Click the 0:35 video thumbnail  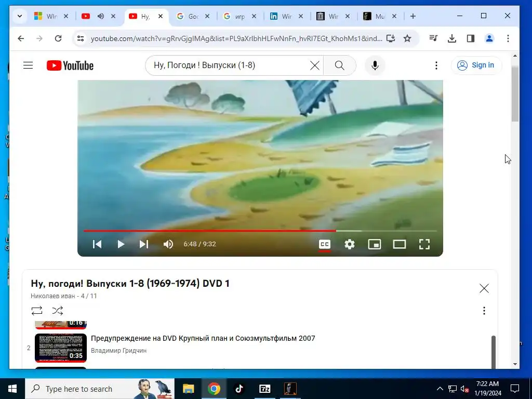[61, 348]
